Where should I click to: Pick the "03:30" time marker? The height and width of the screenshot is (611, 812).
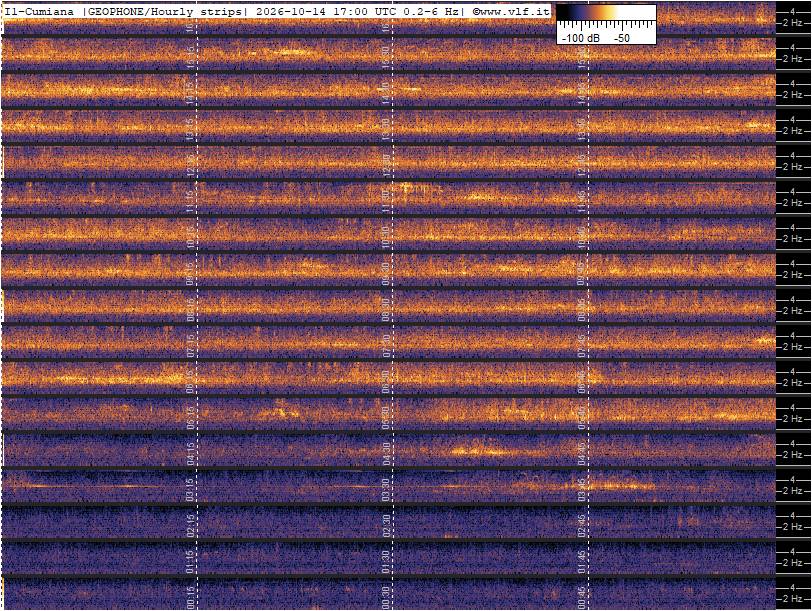click(x=386, y=490)
